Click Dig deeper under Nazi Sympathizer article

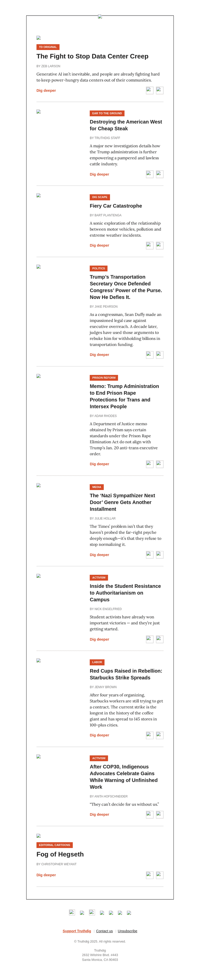pos(99,555)
